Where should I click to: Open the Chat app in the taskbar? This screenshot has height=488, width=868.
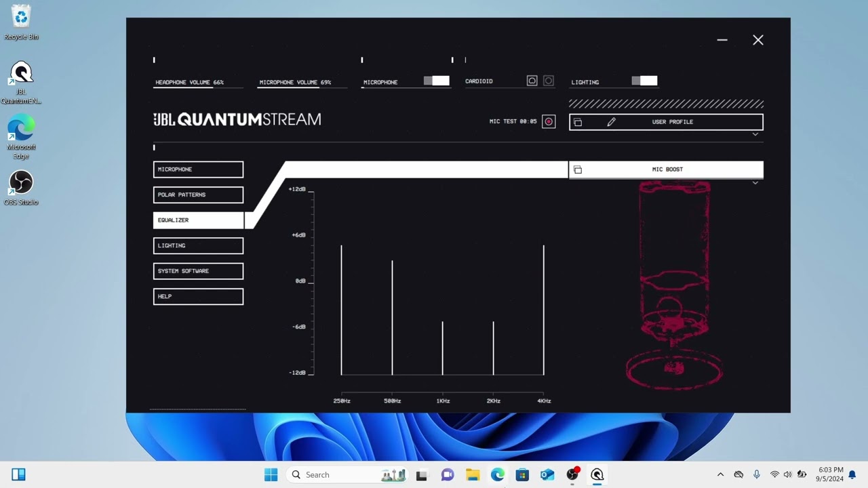click(x=447, y=474)
